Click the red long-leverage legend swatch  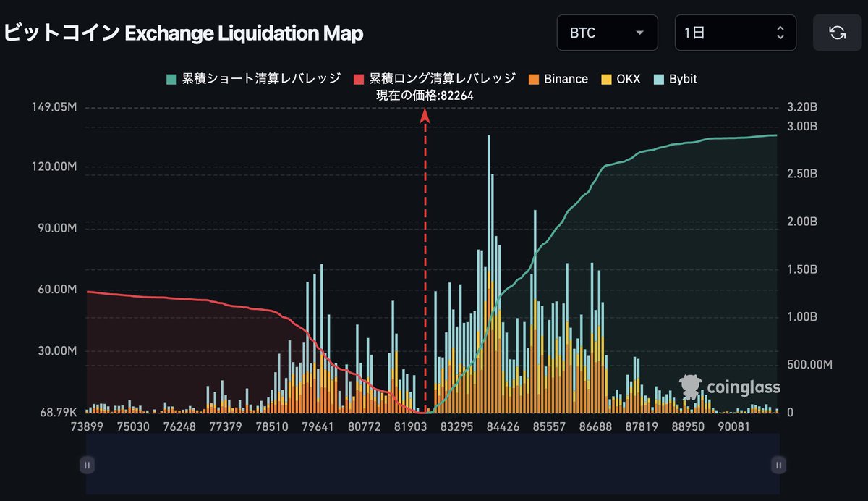pos(358,79)
